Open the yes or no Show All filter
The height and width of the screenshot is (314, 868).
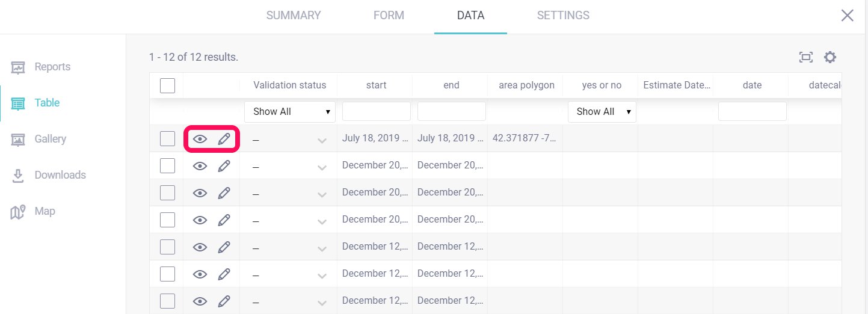click(602, 111)
